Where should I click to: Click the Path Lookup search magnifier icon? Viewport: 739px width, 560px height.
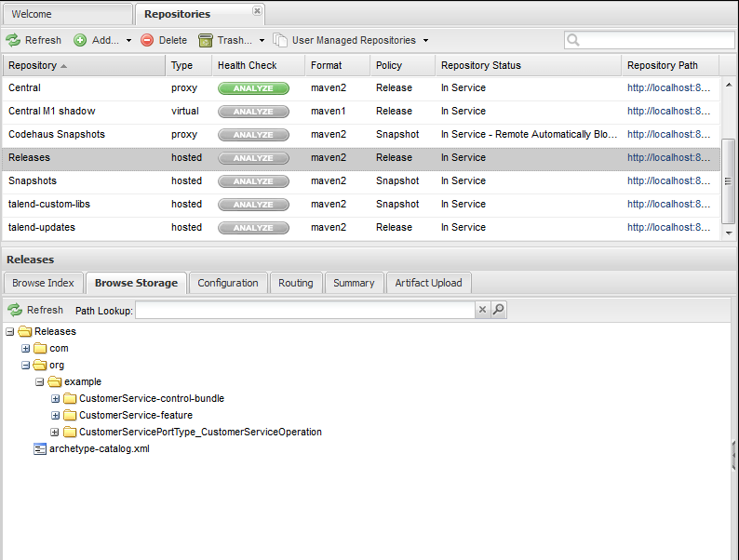point(499,310)
